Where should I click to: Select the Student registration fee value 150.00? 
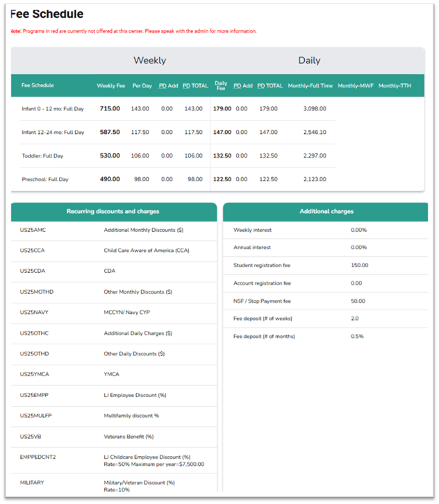(x=359, y=265)
